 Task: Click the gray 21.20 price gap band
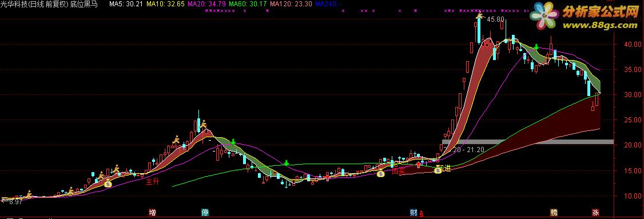(528, 142)
